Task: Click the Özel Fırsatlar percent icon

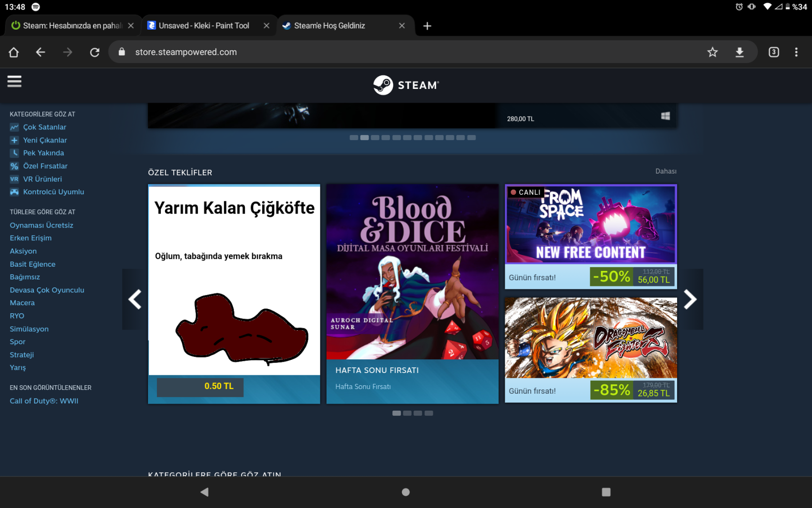Action: (x=15, y=166)
